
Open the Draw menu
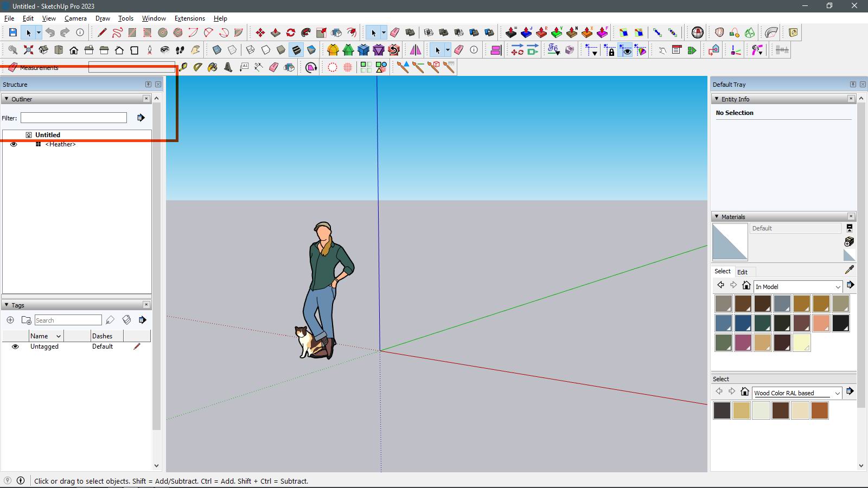[x=103, y=18]
